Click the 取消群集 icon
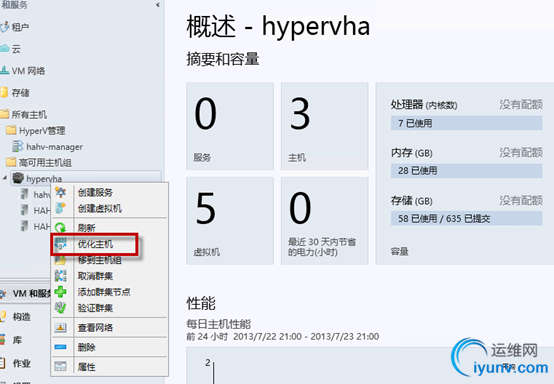This screenshot has width=554, height=384. [x=60, y=276]
